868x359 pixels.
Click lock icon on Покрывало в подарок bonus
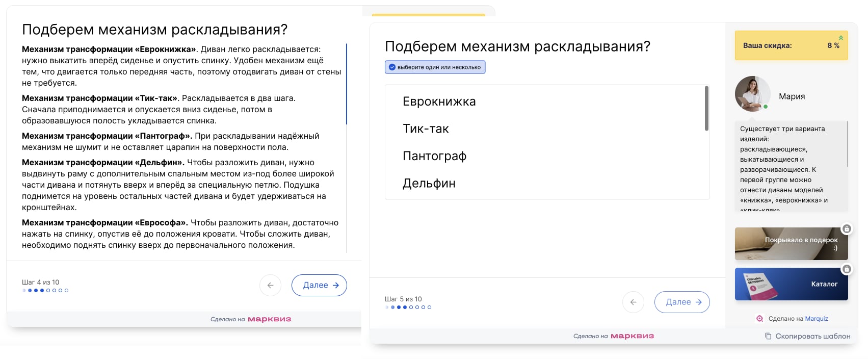pos(847,229)
